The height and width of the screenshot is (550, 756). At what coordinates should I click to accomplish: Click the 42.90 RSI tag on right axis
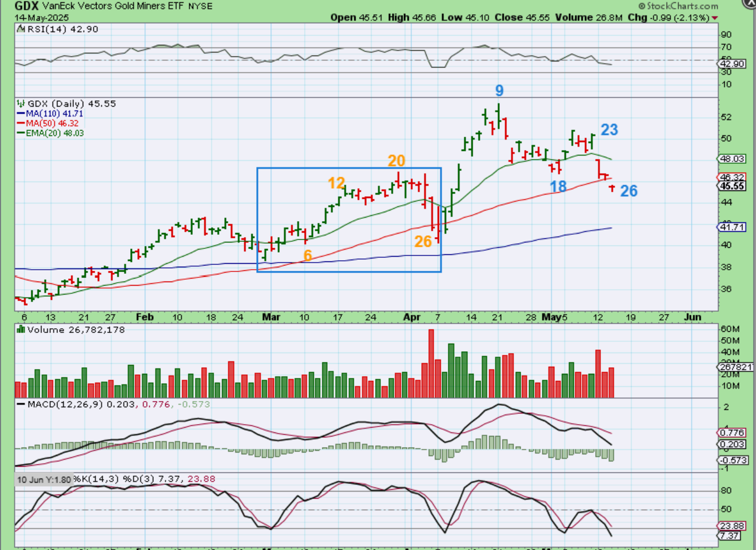pos(731,63)
